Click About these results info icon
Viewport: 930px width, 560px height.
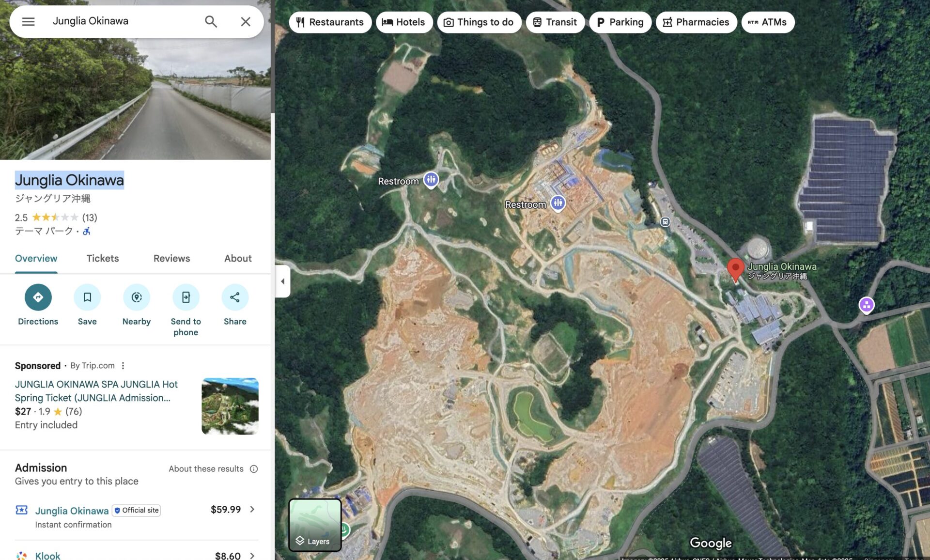pyautogui.click(x=254, y=469)
